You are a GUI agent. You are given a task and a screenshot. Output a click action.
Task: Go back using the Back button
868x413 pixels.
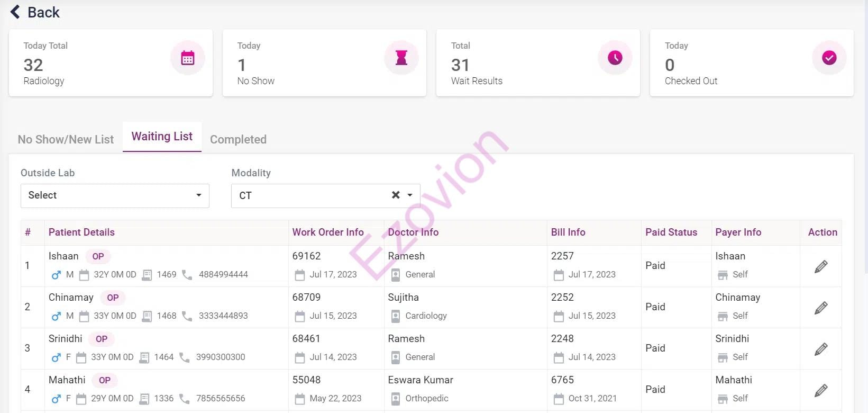click(35, 12)
